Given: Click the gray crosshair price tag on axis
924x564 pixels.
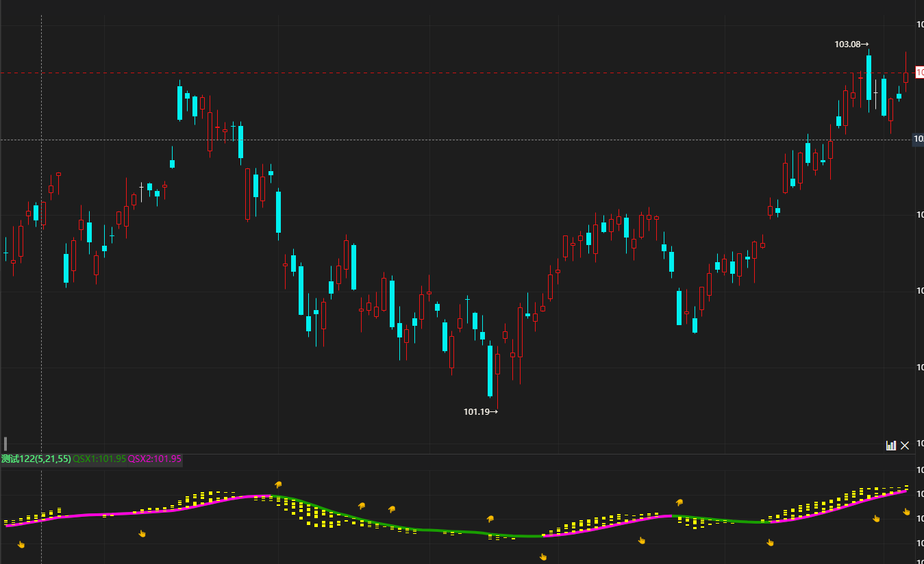Looking at the screenshot, I should 918,140.
